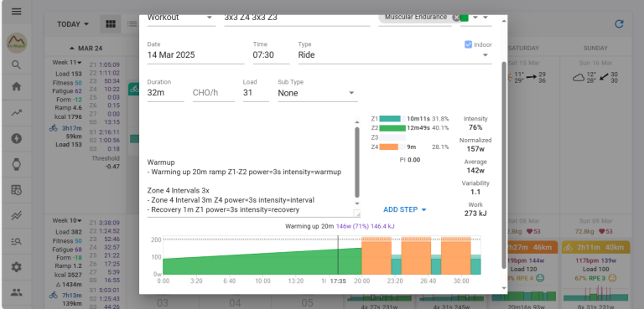Open Settings gear in sidebar
The width and height of the screenshot is (644, 309).
tap(17, 267)
